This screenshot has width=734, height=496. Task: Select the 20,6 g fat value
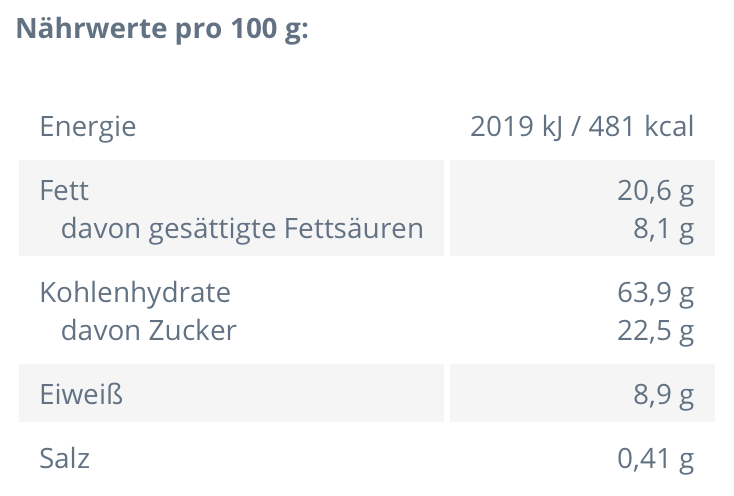(655, 190)
